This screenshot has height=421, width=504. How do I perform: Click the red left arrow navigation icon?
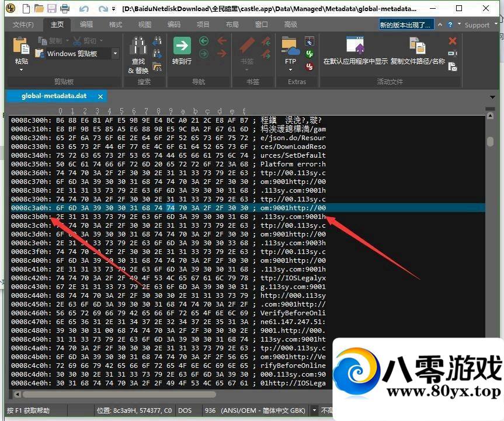(222, 41)
